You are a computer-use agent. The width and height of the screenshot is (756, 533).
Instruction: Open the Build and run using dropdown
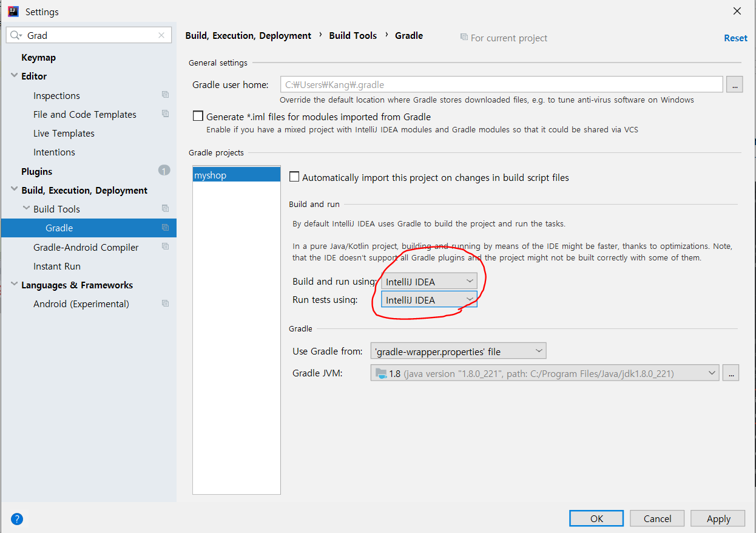coord(429,281)
